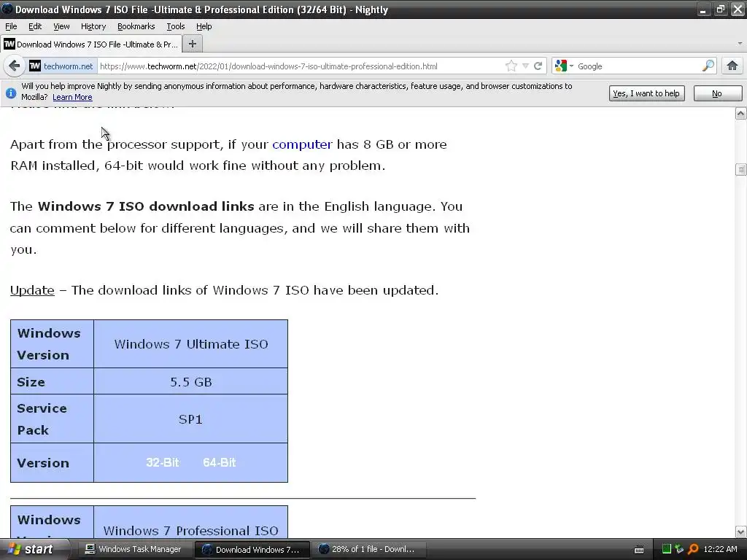Open the Tools menu
Image resolution: width=747 pixels, height=560 pixels.
(x=175, y=26)
